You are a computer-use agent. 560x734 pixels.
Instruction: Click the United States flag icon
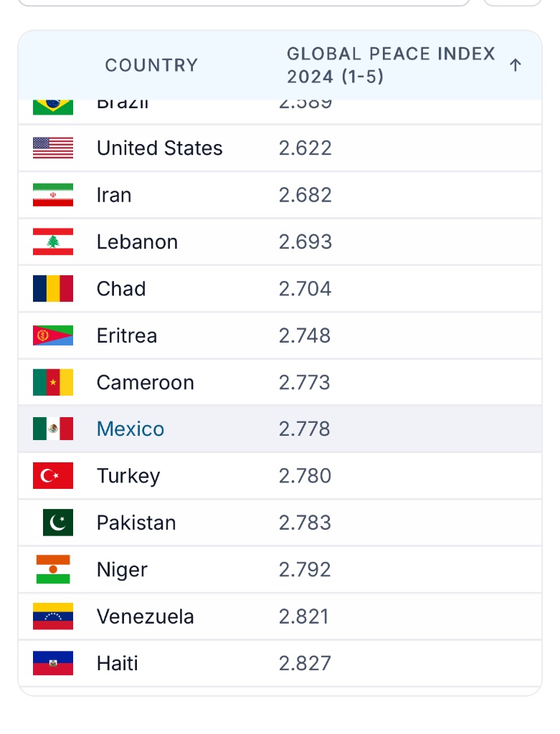pyautogui.click(x=53, y=148)
